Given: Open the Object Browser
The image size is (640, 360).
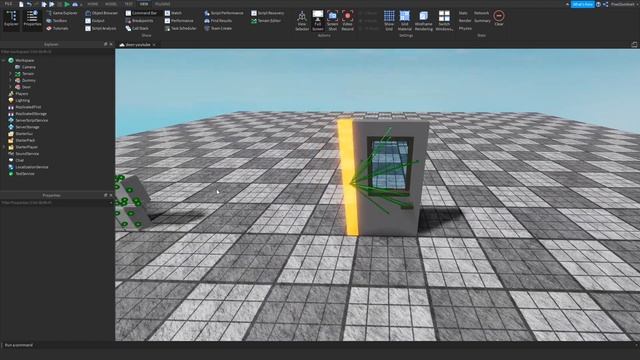Looking at the screenshot, I should pos(102,13).
